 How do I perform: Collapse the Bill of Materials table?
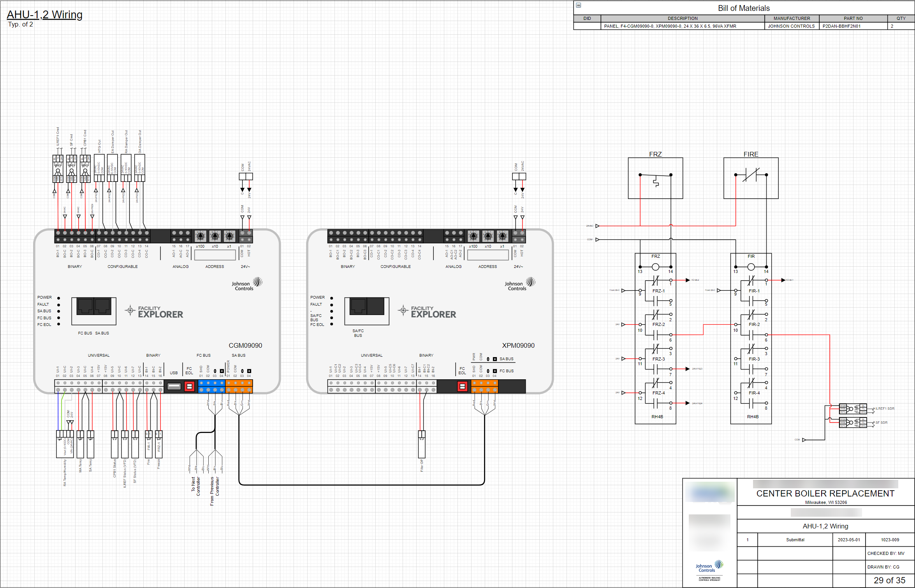tap(579, 5)
